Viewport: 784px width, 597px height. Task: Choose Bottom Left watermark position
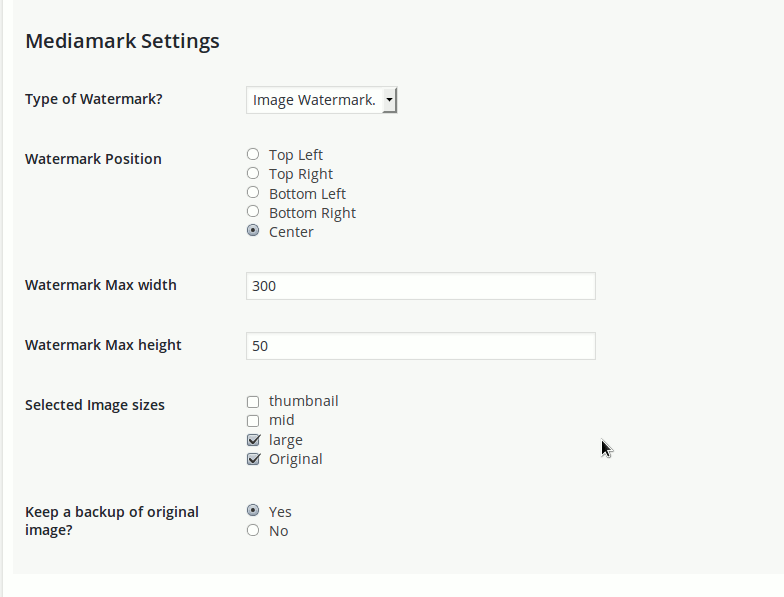(x=253, y=192)
